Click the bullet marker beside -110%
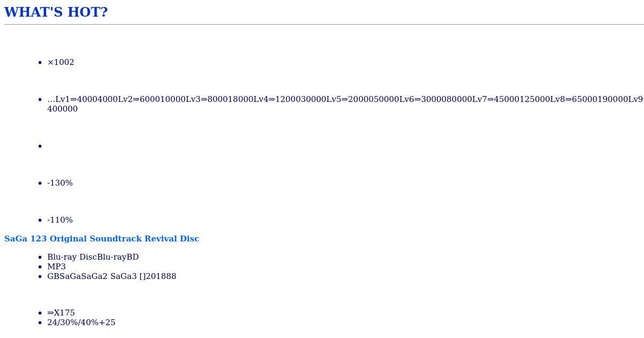 pyautogui.click(x=40, y=221)
